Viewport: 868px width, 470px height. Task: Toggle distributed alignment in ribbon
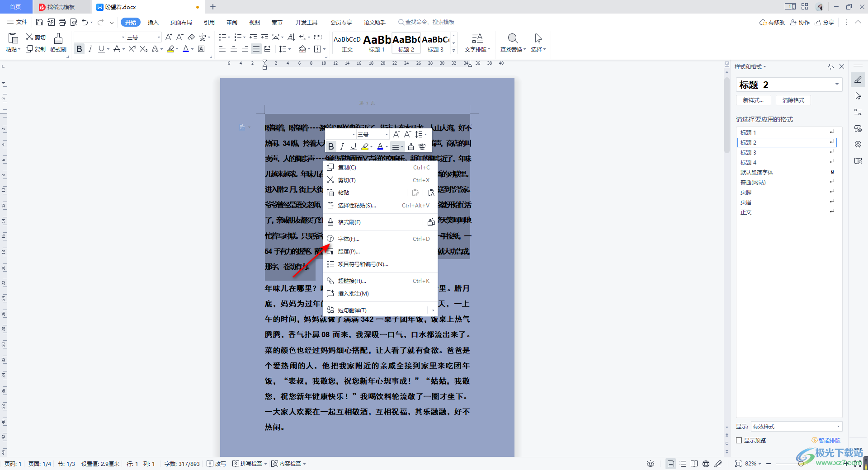pyautogui.click(x=268, y=49)
